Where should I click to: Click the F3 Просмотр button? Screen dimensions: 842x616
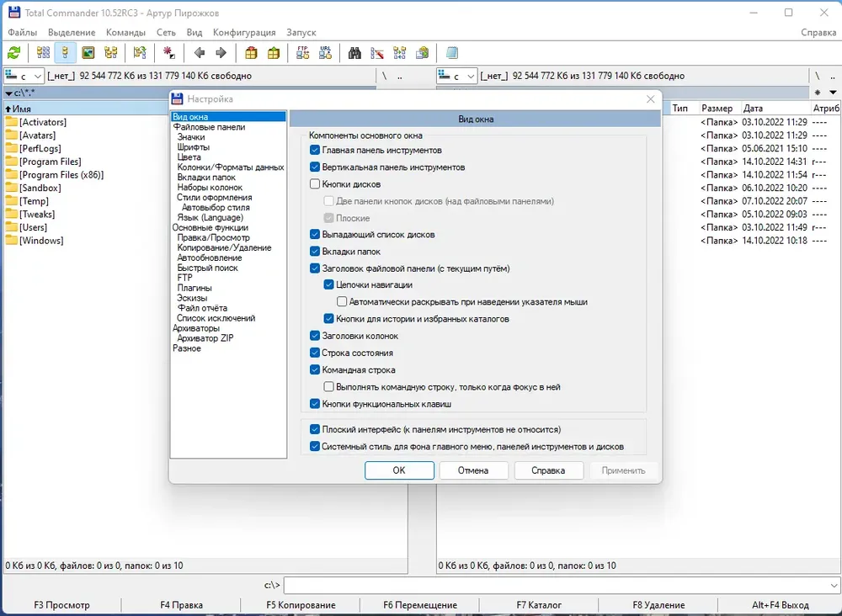point(61,605)
